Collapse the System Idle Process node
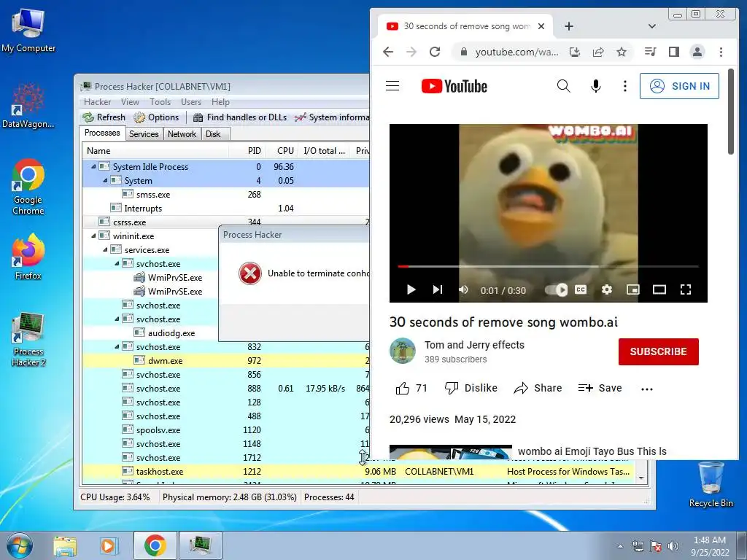The image size is (747, 560). pos(93,167)
